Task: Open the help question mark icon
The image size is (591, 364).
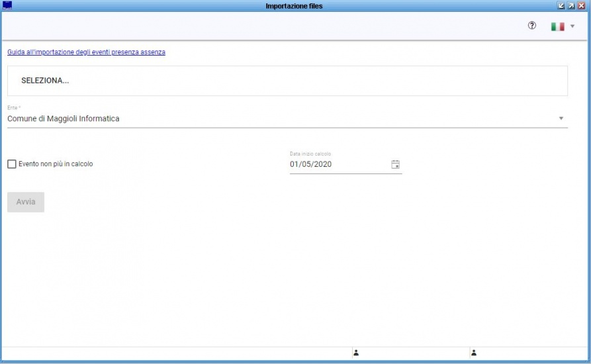Action: [x=532, y=26]
